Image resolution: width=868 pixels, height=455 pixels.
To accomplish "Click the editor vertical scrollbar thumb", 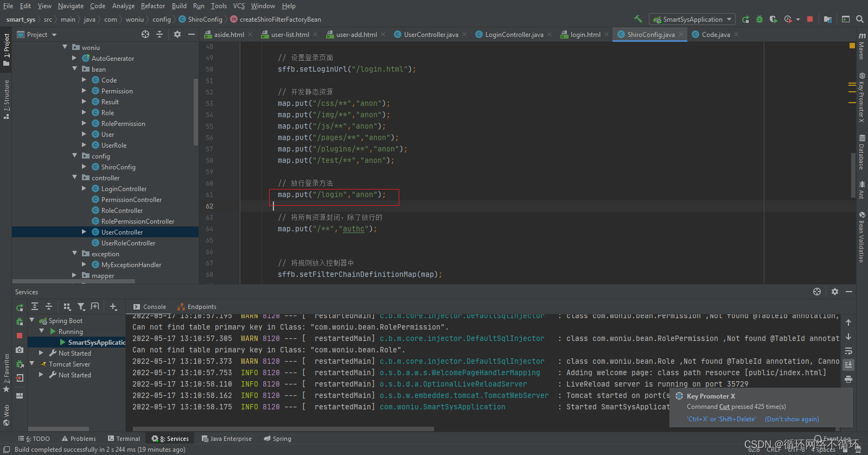I will click(853, 175).
